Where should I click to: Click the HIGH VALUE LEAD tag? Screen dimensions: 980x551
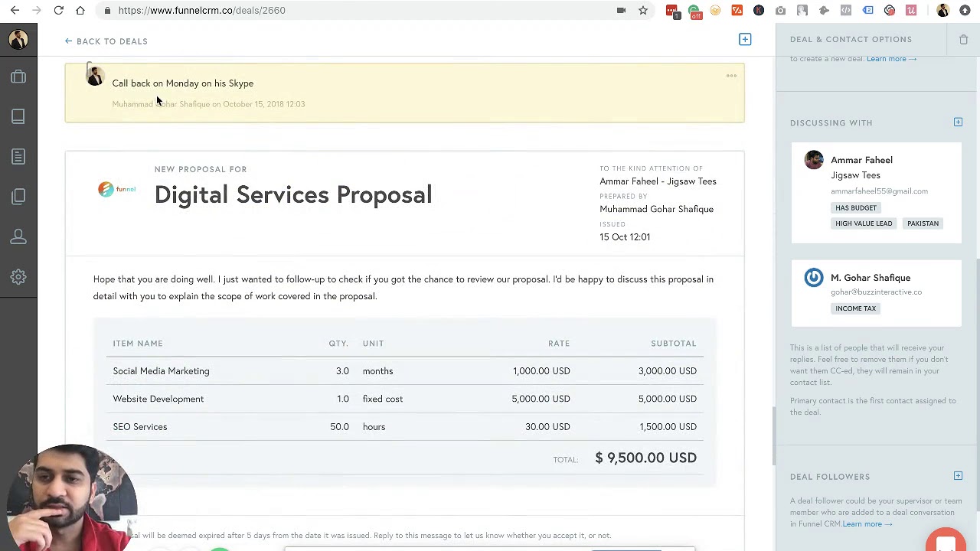tap(864, 223)
